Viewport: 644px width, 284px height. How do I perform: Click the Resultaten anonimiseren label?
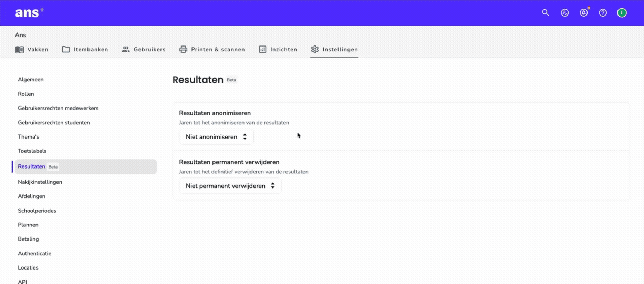pos(215,113)
